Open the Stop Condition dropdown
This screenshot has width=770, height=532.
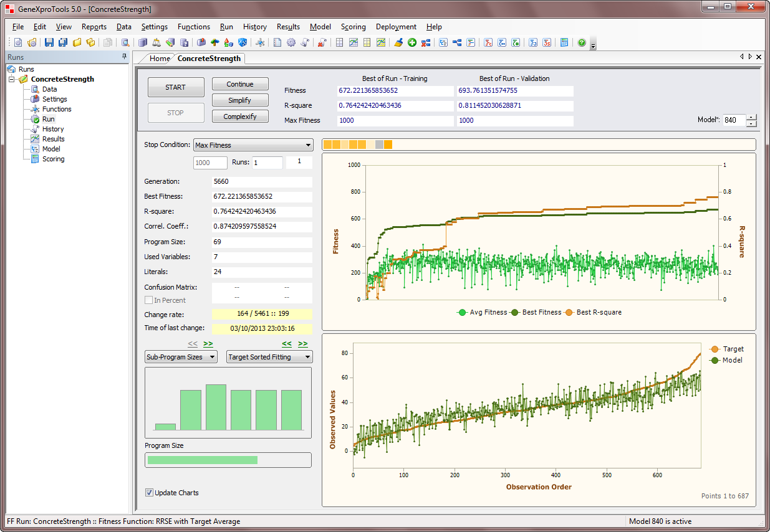pyautogui.click(x=253, y=145)
